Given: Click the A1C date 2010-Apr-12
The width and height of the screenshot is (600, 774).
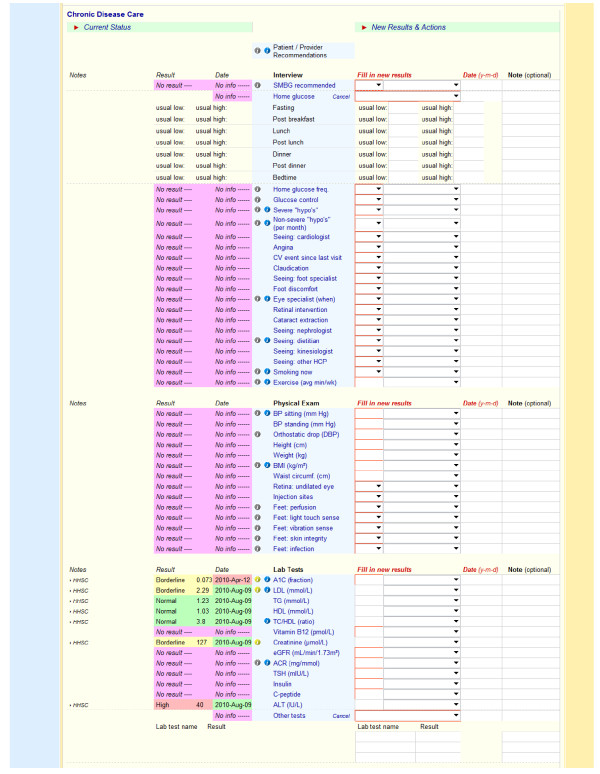Looking at the screenshot, I should 232,580.
